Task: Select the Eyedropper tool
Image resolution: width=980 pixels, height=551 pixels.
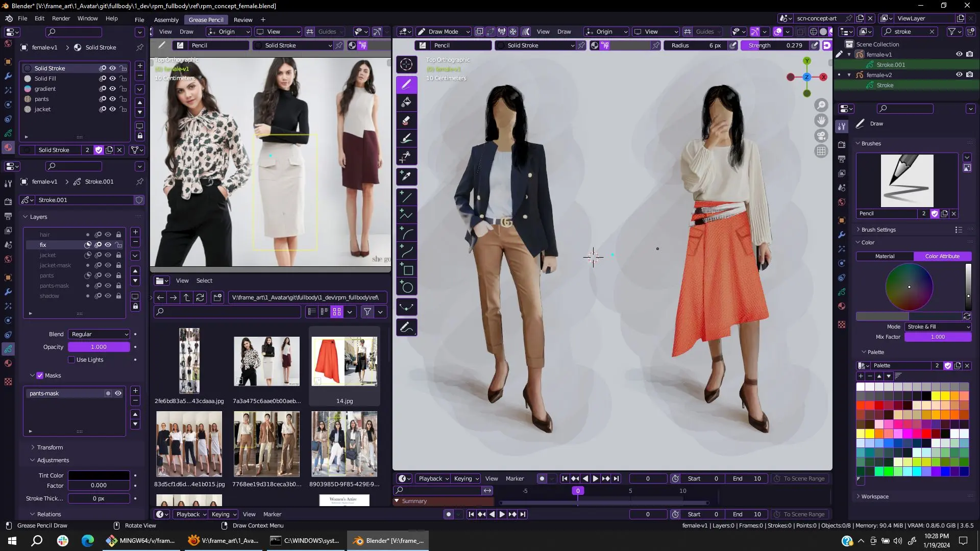Action: point(406,177)
